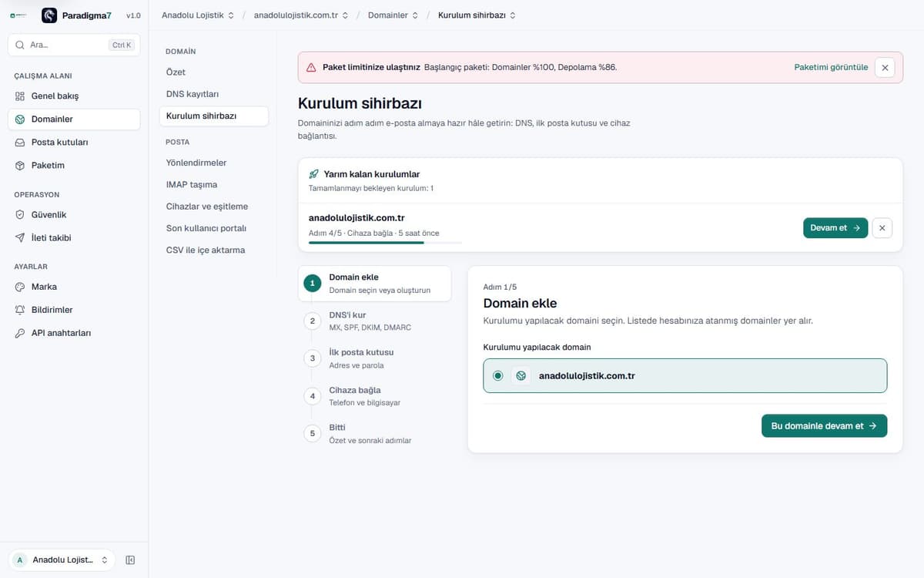Go to DNS kayıtları
The width and height of the screenshot is (924, 578).
(214, 94)
